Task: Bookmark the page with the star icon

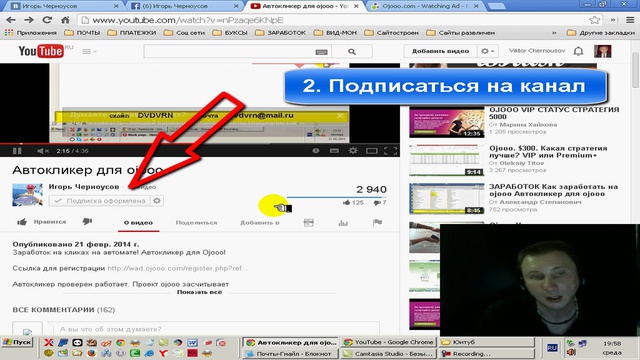Action: [x=594, y=20]
